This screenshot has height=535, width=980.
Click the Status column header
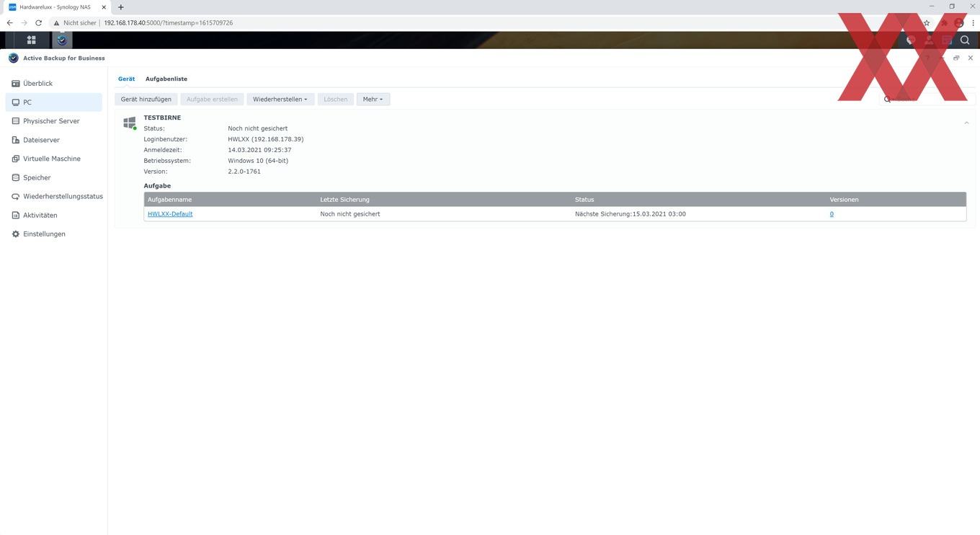(x=699, y=200)
